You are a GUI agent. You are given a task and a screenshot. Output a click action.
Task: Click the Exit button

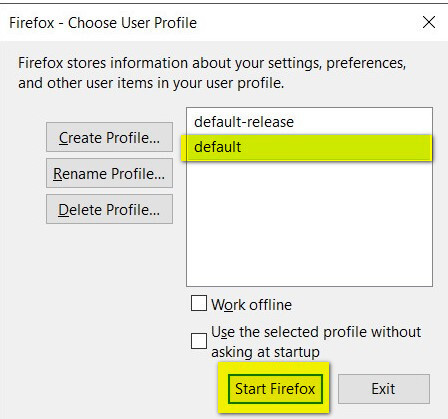(384, 389)
